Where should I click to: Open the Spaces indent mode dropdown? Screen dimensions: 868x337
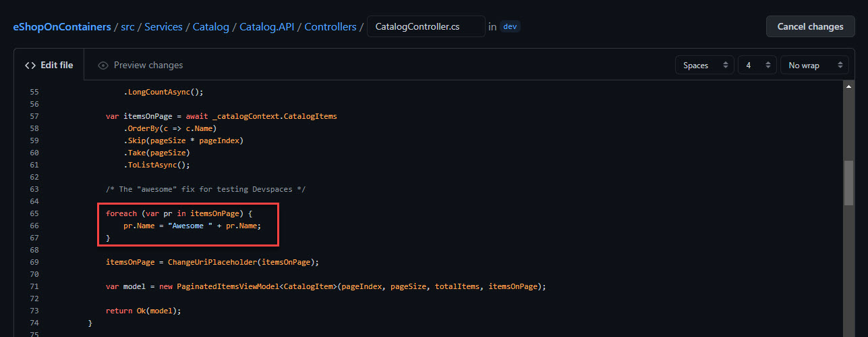(704, 66)
